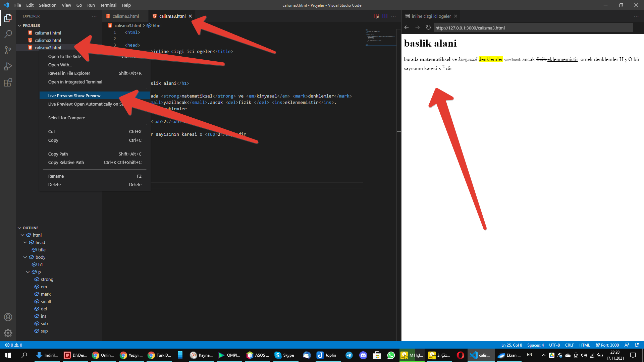The image size is (644, 362).
Task: Click the UTF-8 encoding in status bar
Action: click(x=555, y=345)
